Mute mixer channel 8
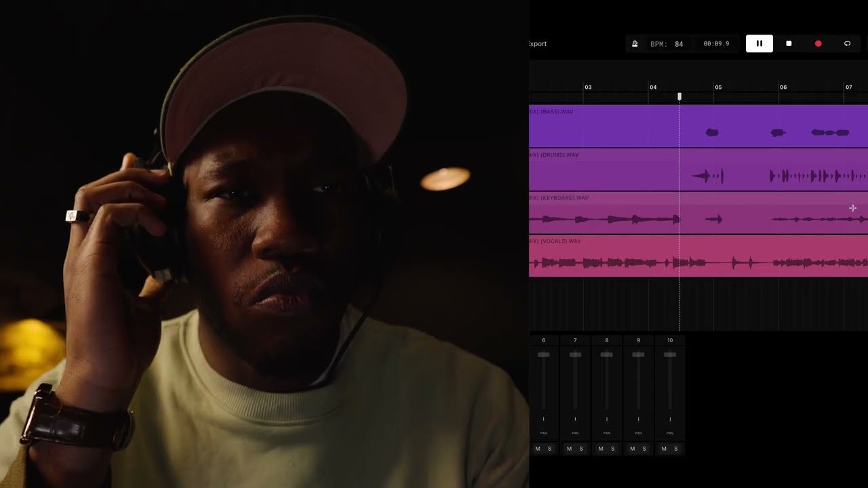The image size is (868, 488). 601,449
